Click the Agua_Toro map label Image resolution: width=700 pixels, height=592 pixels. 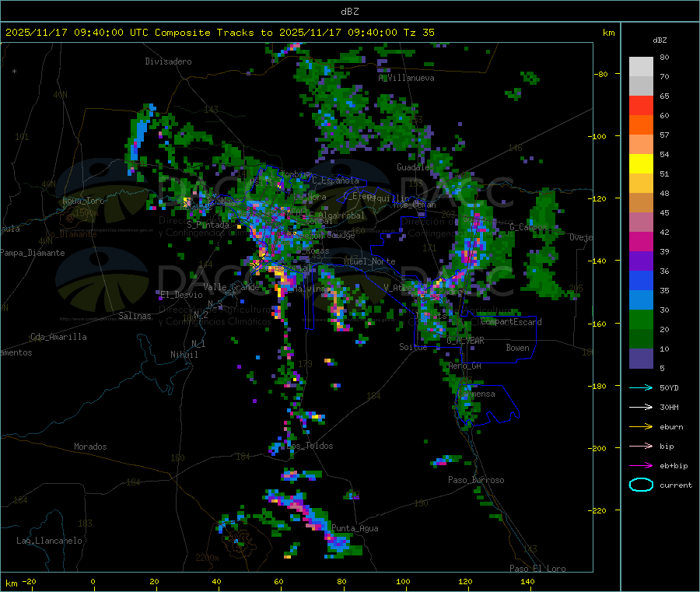pyautogui.click(x=83, y=201)
